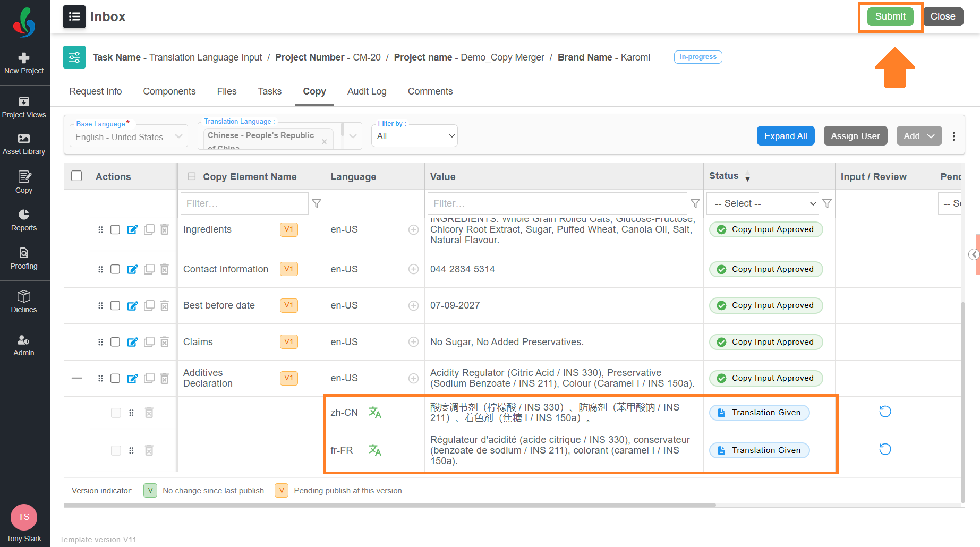Open the Base Language dropdown
The height and width of the screenshot is (547, 980).
coord(129,137)
